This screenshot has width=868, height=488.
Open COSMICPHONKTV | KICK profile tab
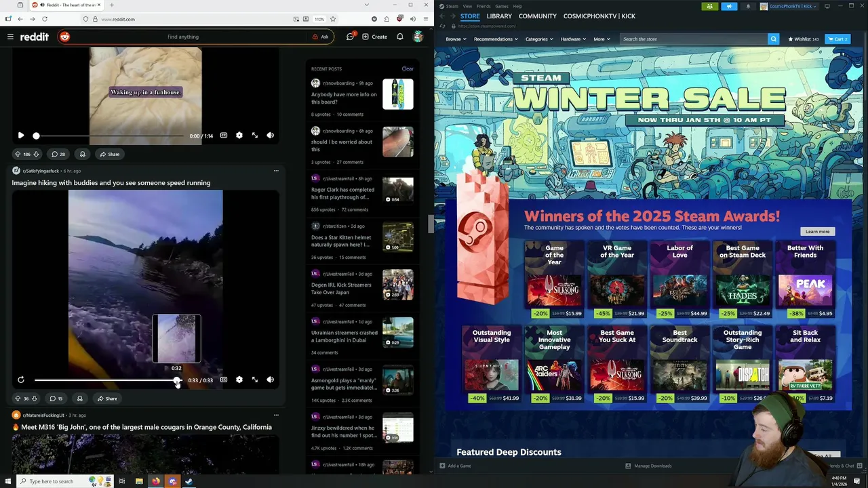[599, 16]
